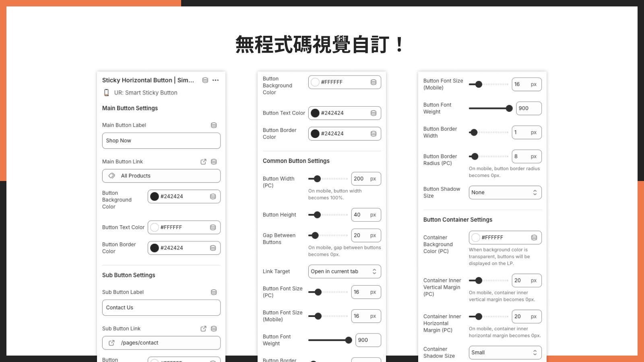Adjust Container Inner Vertical Margin slider handle

coord(479,280)
